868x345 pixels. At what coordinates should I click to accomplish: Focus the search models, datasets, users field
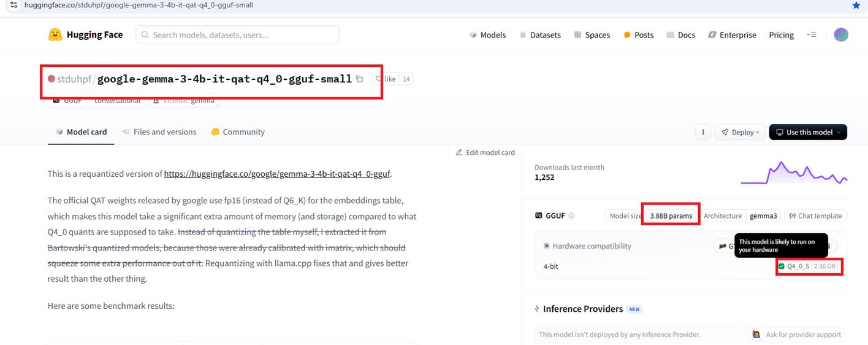coord(238,35)
